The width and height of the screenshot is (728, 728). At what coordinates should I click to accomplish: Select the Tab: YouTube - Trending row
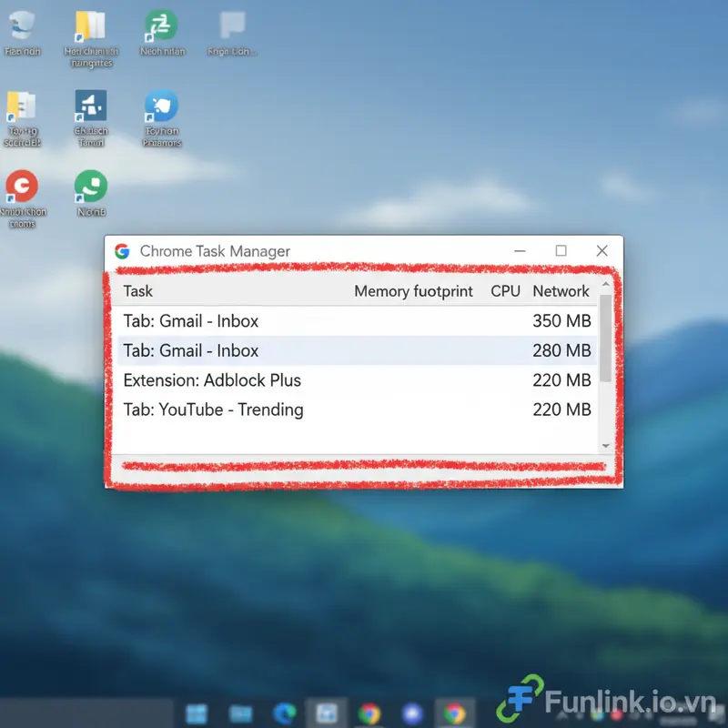point(355,409)
